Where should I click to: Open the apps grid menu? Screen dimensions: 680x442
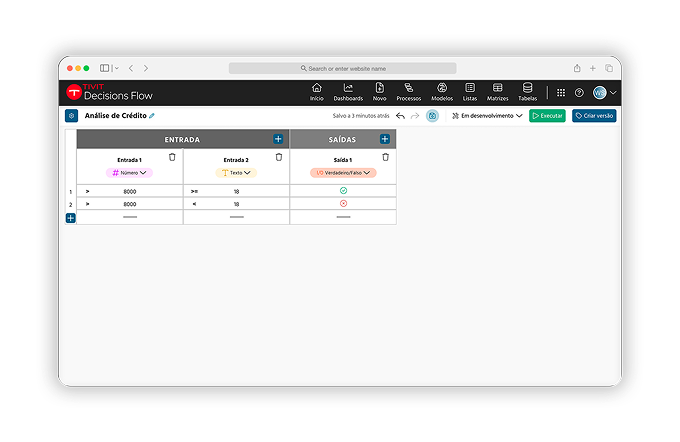(561, 92)
